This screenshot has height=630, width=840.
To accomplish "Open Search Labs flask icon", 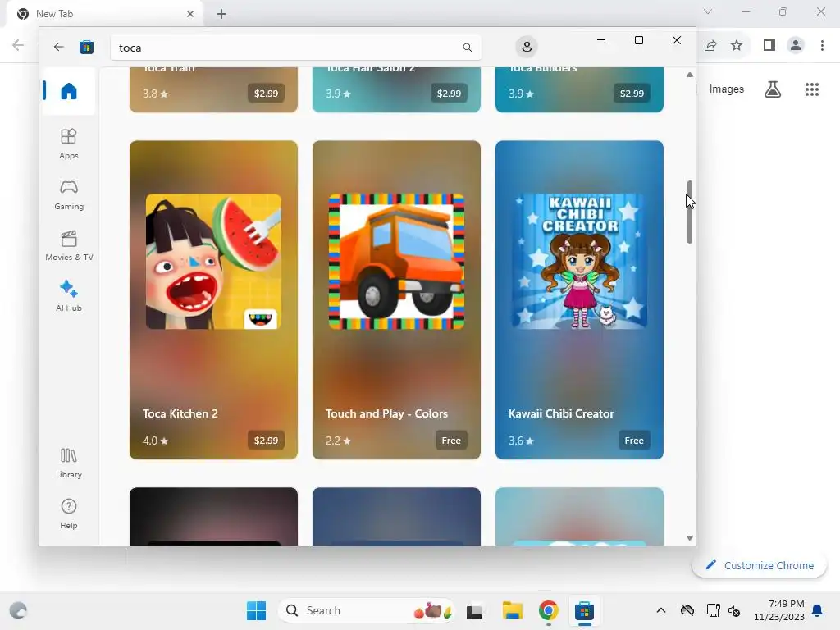I will click(x=773, y=89).
